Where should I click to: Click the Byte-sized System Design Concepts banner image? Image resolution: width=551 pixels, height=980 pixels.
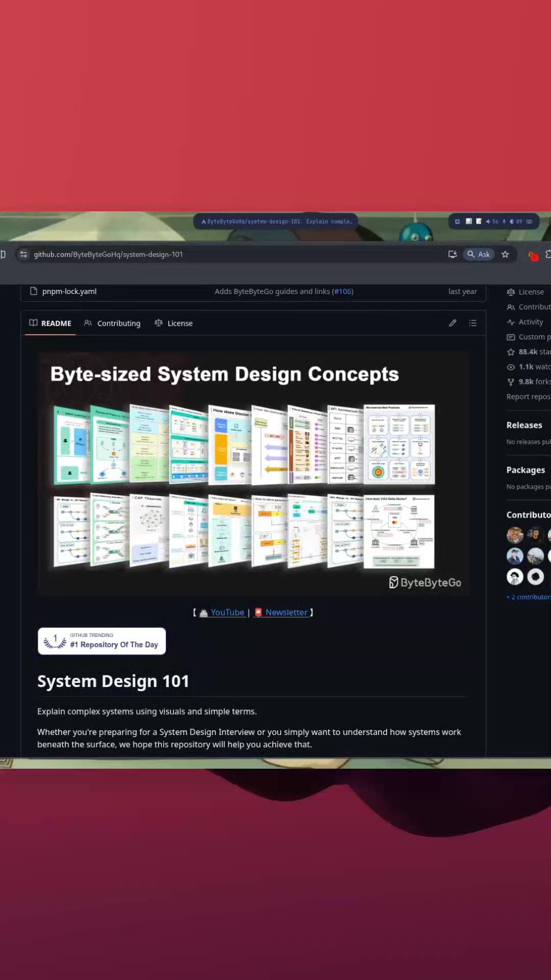(x=253, y=473)
